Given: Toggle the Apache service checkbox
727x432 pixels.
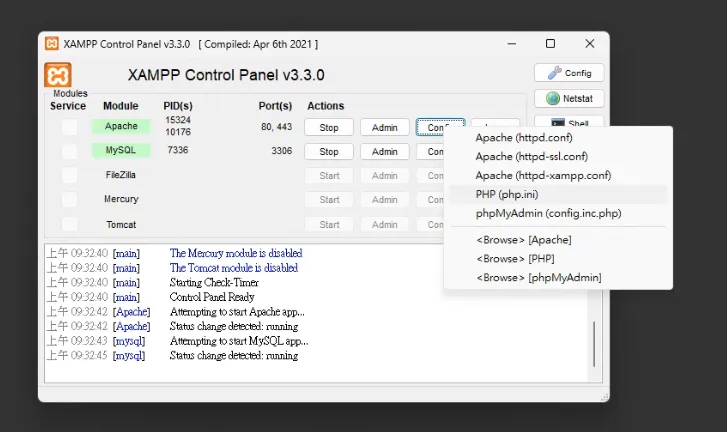Looking at the screenshot, I should click(70, 127).
